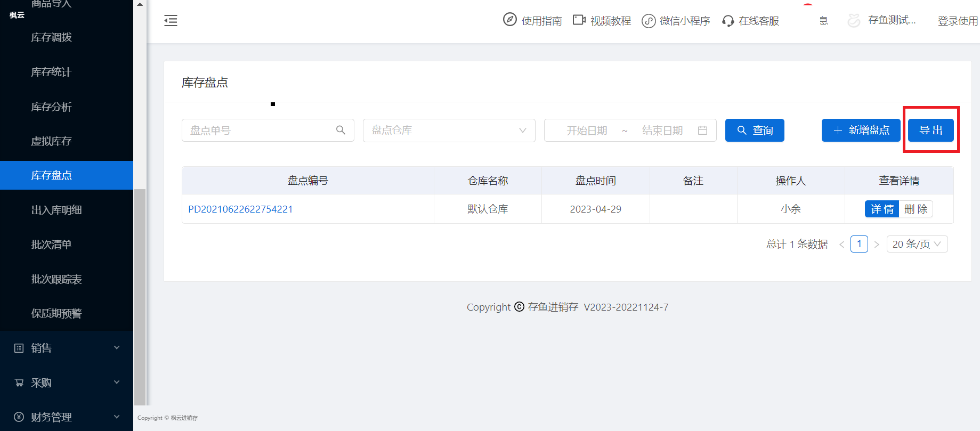Click the 查询 search button
The image size is (980, 431).
pyautogui.click(x=755, y=131)
